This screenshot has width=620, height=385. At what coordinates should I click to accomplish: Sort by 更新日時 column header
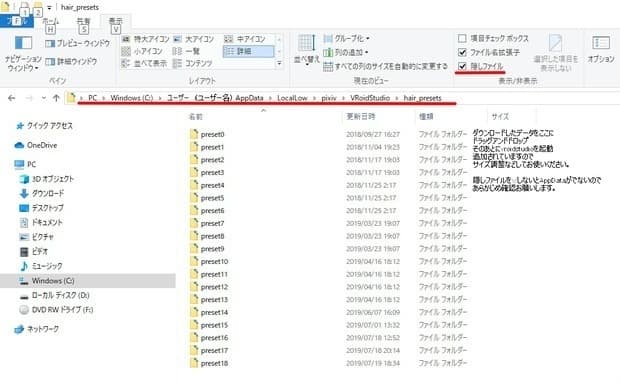pos(361,117)
